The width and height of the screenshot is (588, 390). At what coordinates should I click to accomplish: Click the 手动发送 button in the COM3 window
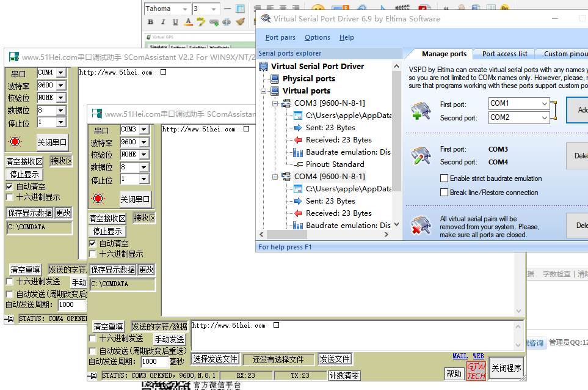point(170,339)
